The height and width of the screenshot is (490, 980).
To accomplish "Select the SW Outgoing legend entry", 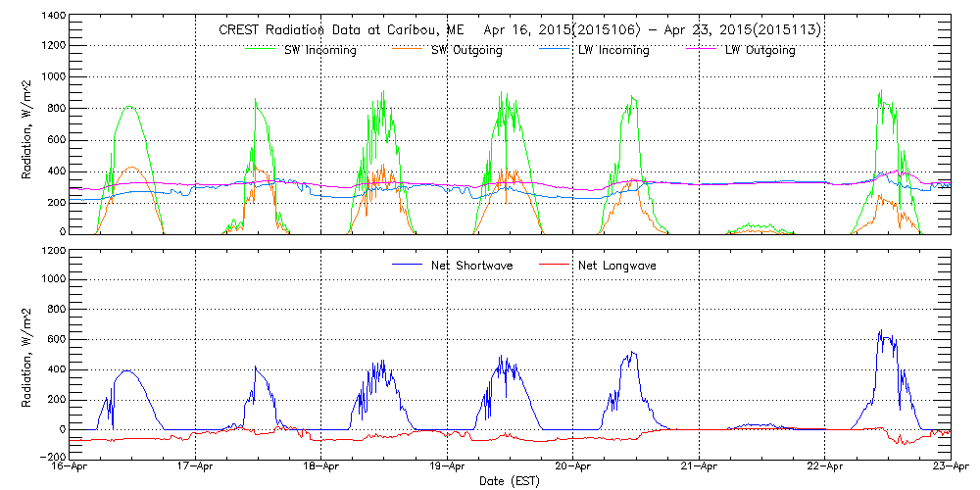I will pos(467,50).
